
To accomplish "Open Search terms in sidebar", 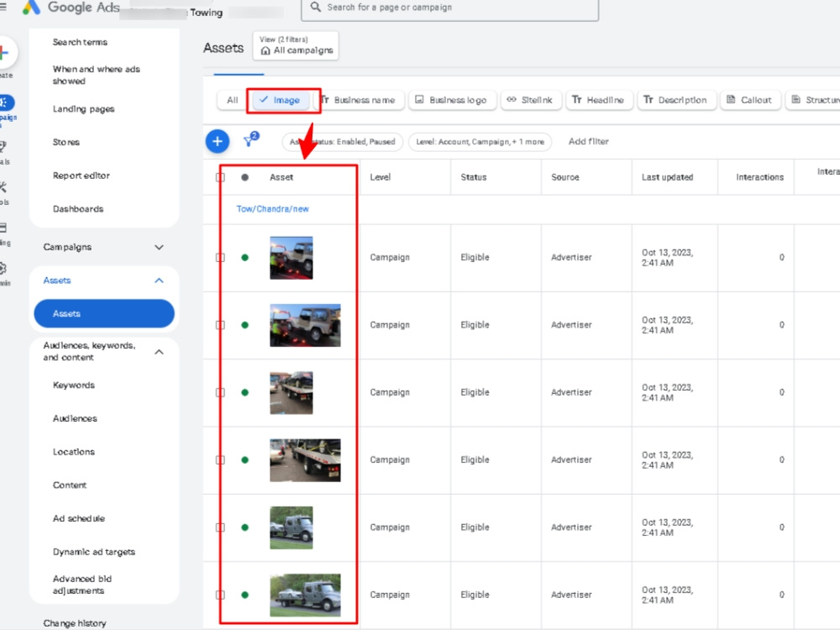I will (x=80, y=42).
